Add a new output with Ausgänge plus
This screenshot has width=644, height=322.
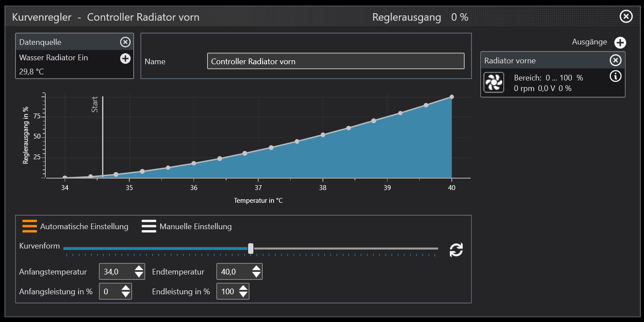(620, 43)
